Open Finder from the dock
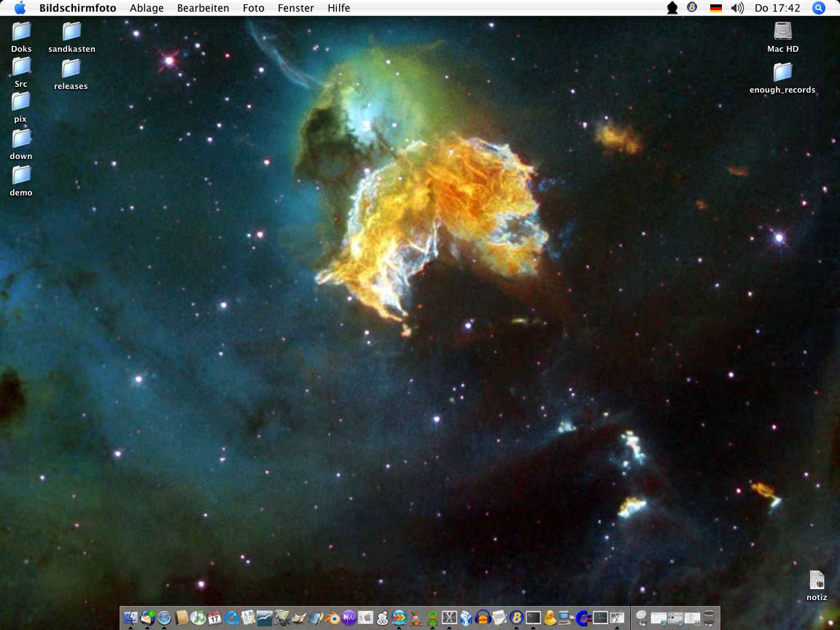 tap(131, 618)
